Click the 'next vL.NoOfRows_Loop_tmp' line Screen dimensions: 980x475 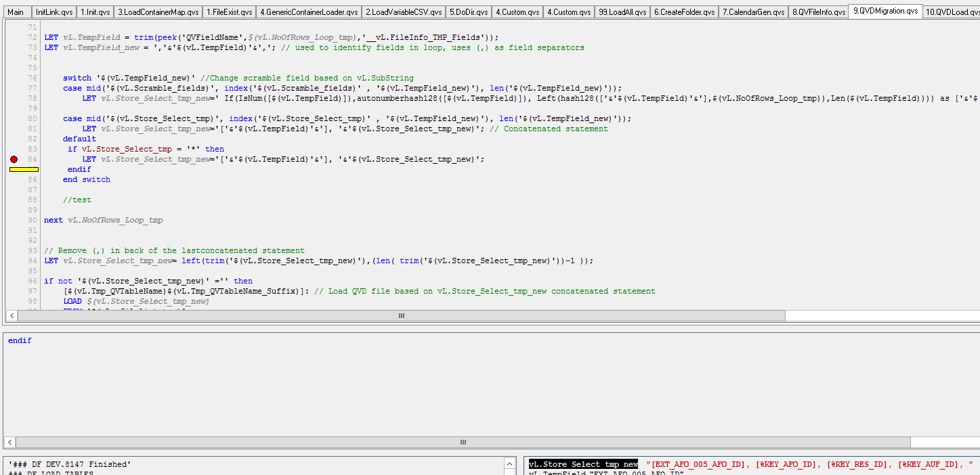click(103, 220)
